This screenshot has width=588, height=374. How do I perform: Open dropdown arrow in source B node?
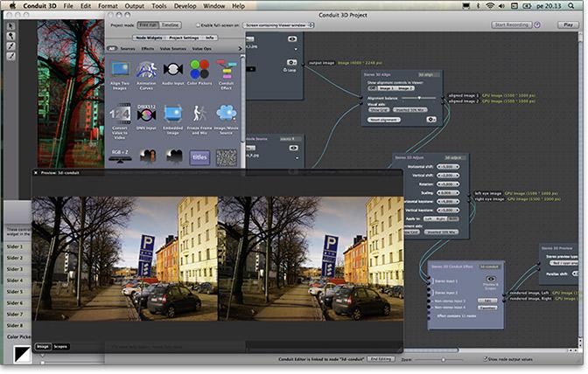[297, 158]
